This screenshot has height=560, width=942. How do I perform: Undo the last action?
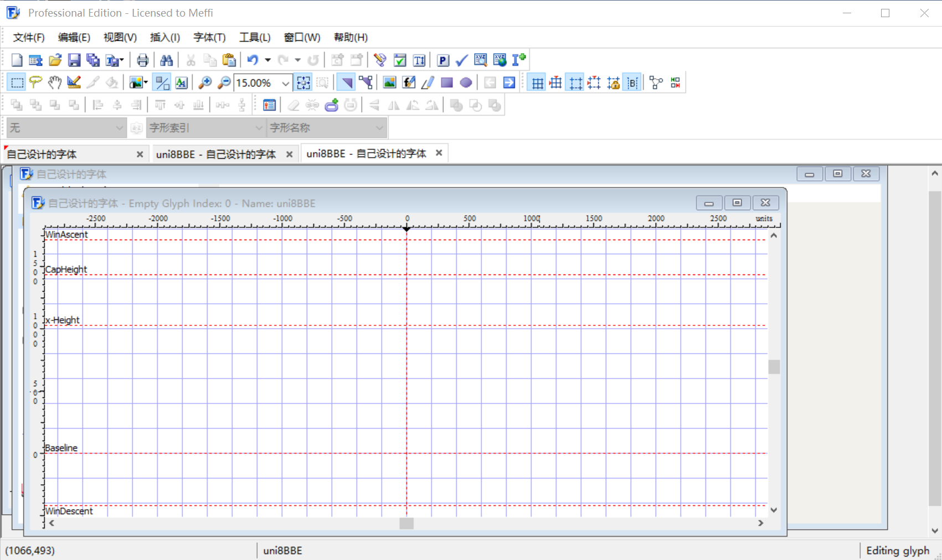click(253, 60)
